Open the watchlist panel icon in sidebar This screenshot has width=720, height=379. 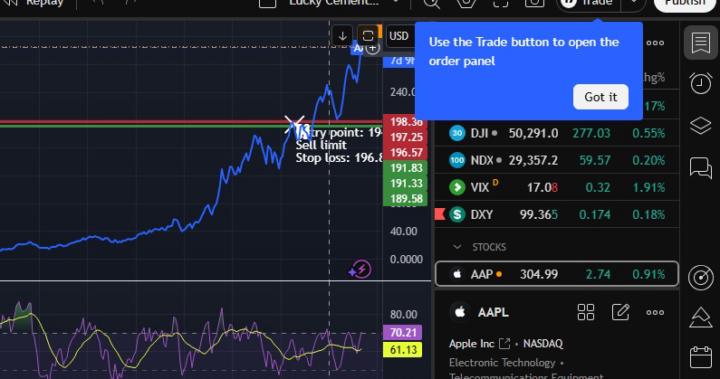pyautogui.click(x=700, y=43)
